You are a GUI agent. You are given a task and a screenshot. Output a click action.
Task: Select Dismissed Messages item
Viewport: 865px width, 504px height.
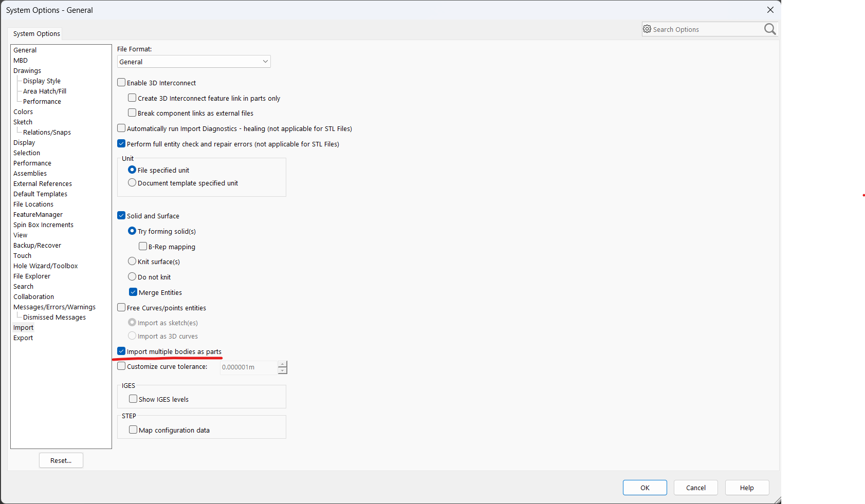54,318
